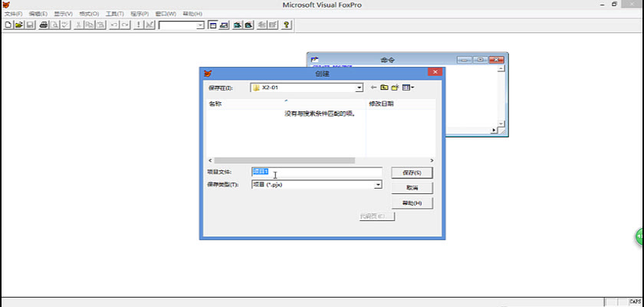Click the Help question-mark toolbar icon
Image resolution: width=644 pixels, height=307 pixels.
click(287, 25)
